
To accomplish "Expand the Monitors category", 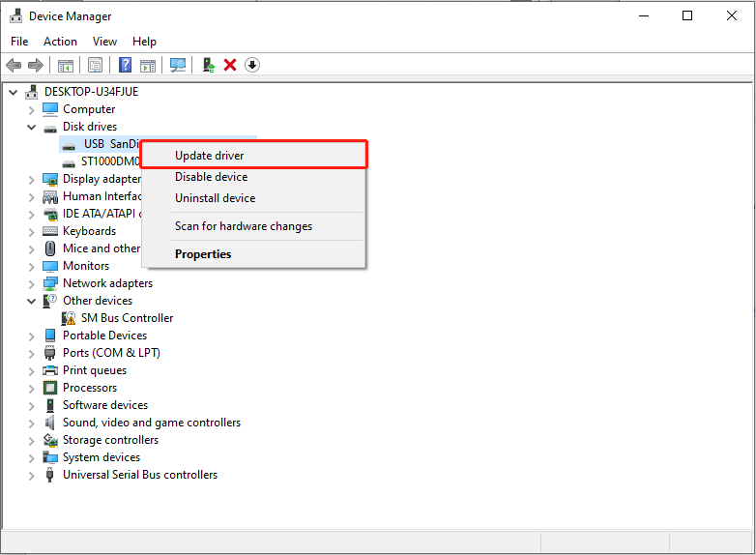I will pyautogui.click(x=31, y=267).
